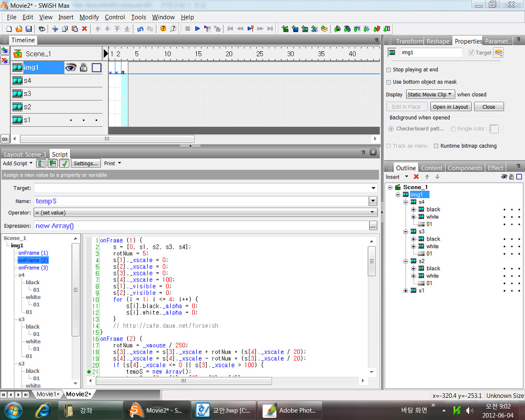Cut the selected object

click(x=55, y=29)
